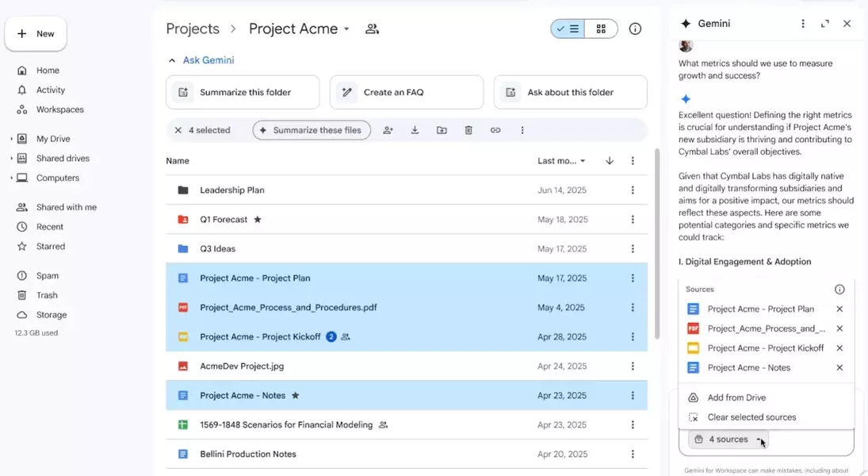Open the Starred section
Image resolution: width=868 pixels, height=476 pixels.
(51, 247)
